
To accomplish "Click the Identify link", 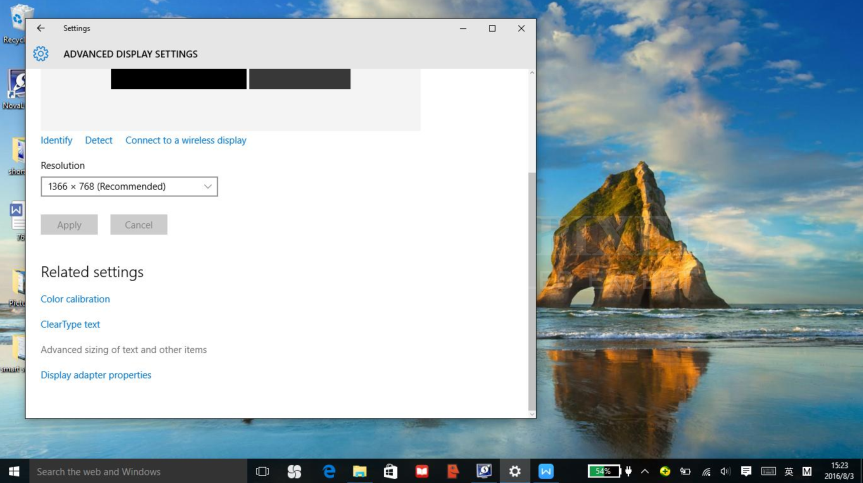I will click(x=56, y=140).
